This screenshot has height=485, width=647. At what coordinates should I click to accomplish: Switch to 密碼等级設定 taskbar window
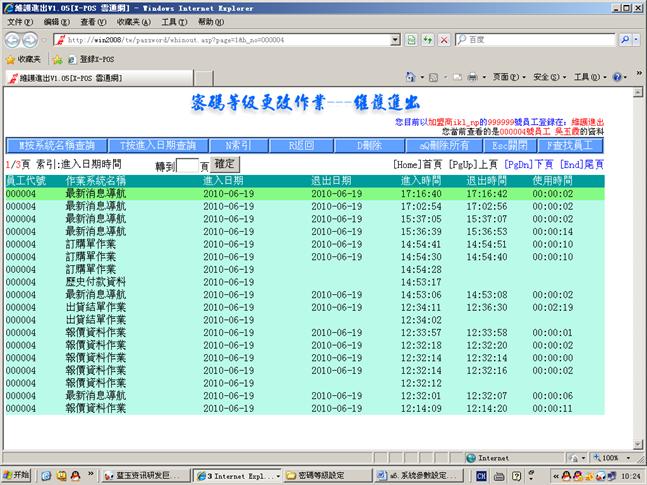[x=321, y=475]
